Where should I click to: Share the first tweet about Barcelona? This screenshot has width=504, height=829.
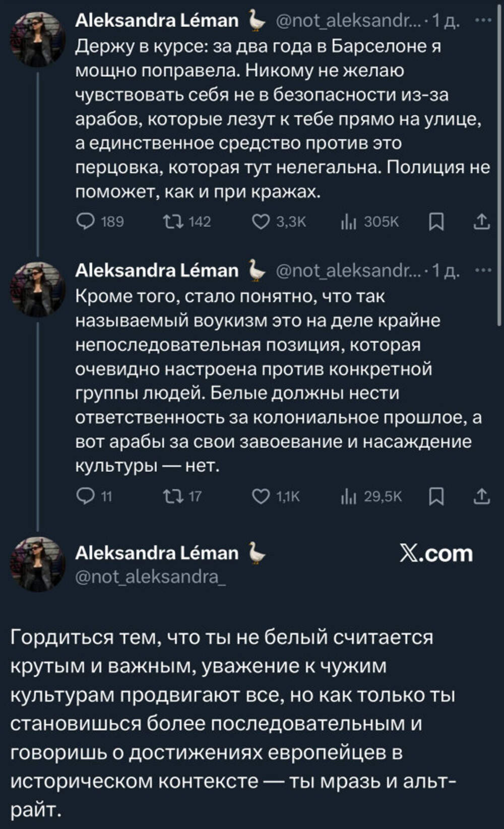coord(481,221)
